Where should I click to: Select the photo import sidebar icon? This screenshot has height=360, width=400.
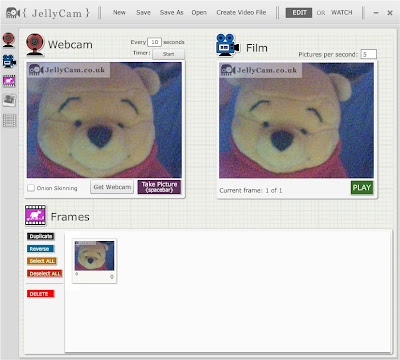pos(9,100)
